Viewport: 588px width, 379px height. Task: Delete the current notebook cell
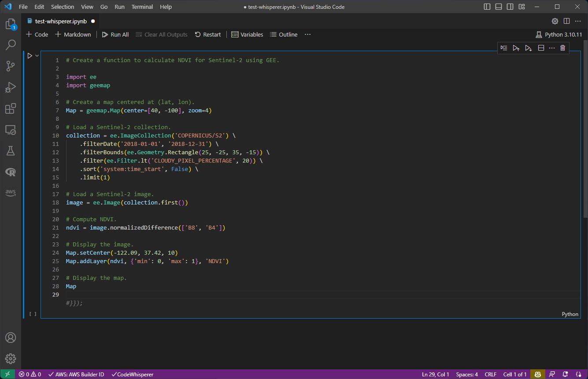pos(562,48)
